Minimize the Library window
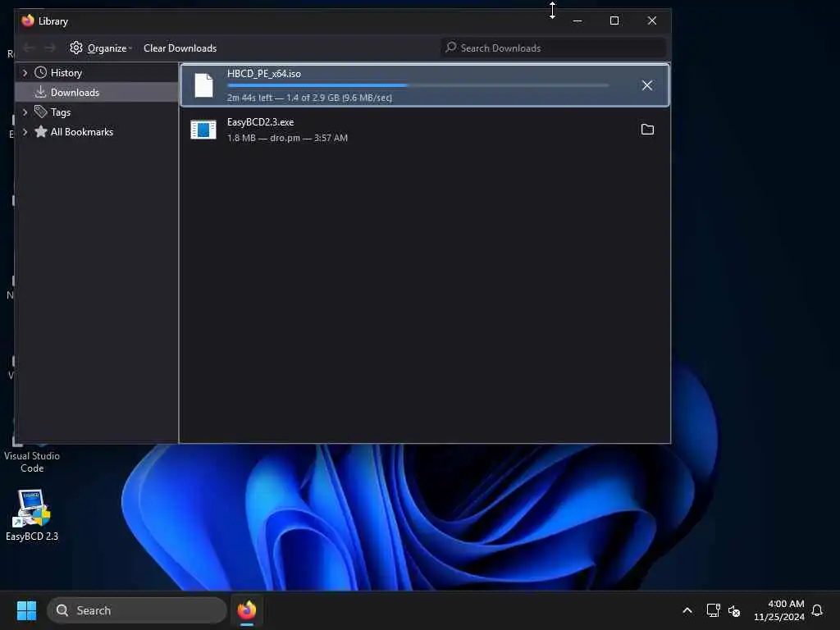This screenshot has width=840, height=630. tap(577, 21)
